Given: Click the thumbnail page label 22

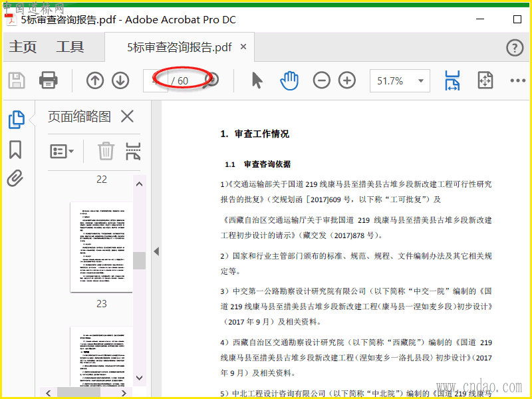Looking at the screenshot, I should pyautogui.click(x=102, y=179).
